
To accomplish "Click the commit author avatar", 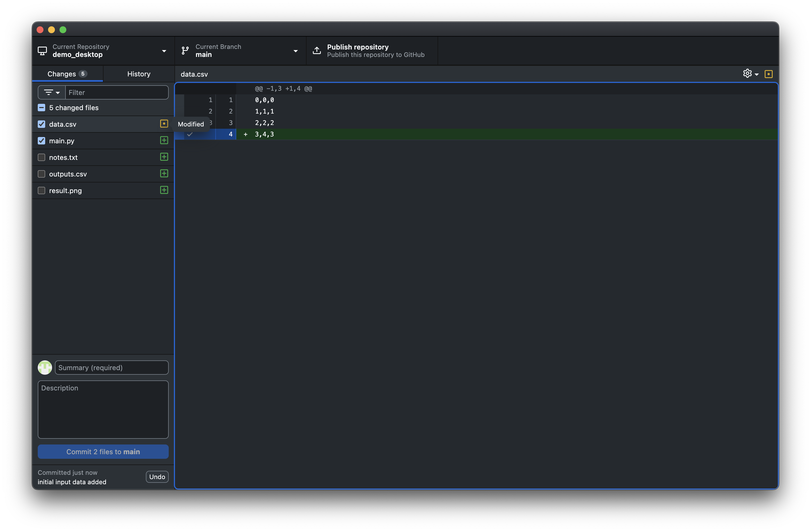I will pos(45,368).
